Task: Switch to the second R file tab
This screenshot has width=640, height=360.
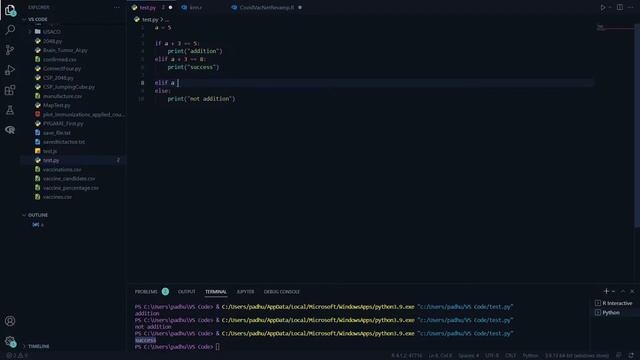Action: (x=195, y=7)
